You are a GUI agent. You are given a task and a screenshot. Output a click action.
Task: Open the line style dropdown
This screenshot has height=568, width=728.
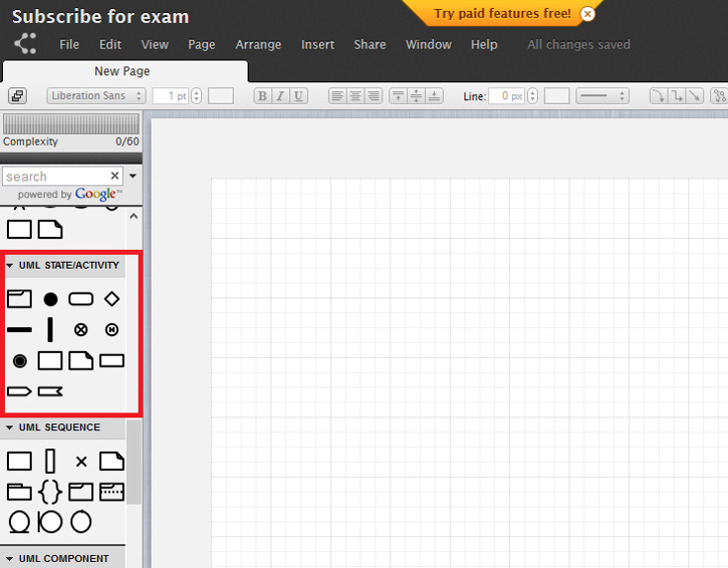click(x=602, y=96)
